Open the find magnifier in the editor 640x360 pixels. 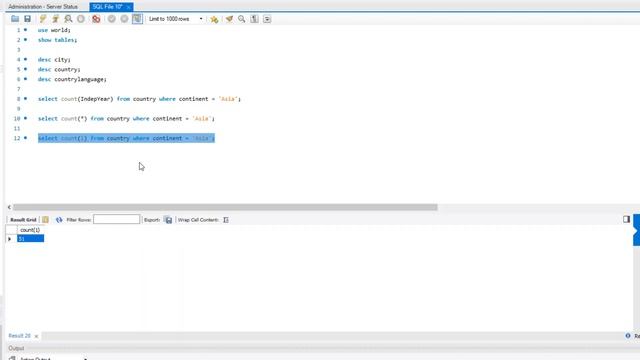(x=242, y=19)
